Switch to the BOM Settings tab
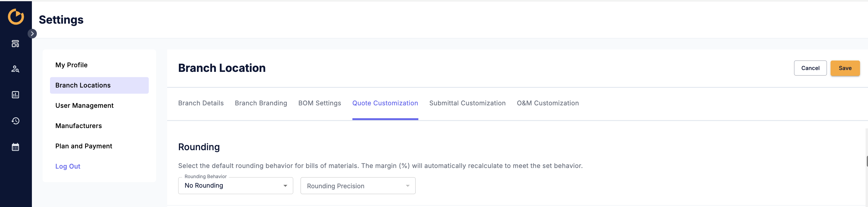This screenshot has height=207, width=868. point(319,103)
